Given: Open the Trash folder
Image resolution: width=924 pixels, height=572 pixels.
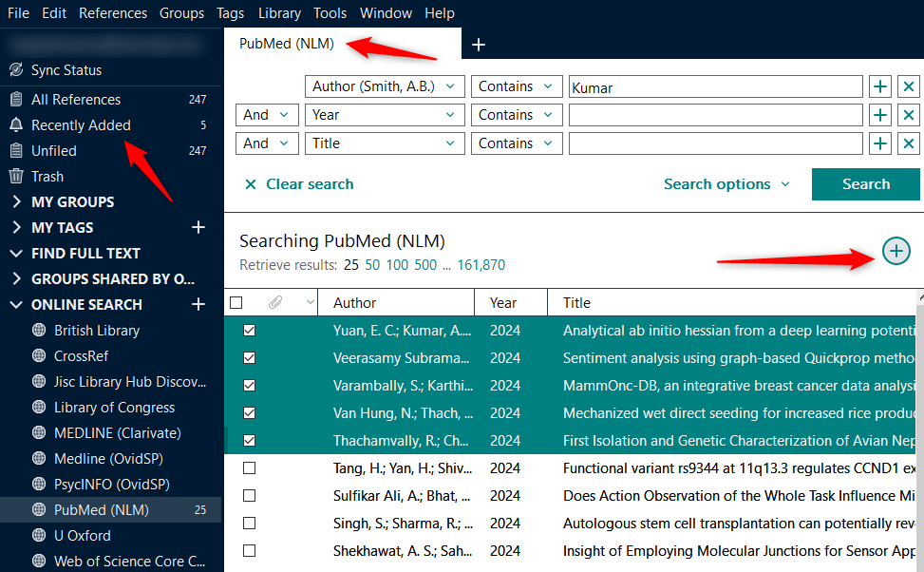Looking at the screenshot, I should (47, 177).
